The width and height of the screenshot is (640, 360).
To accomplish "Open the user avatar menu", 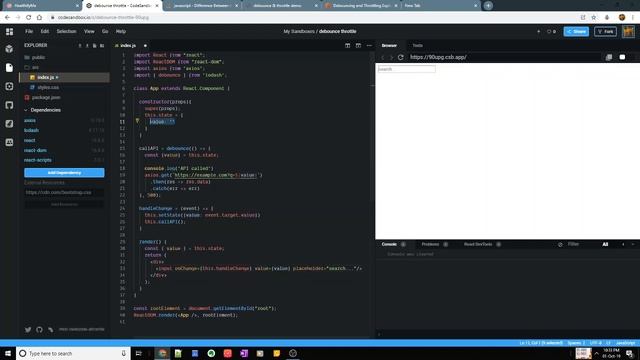I will [628, 31].
